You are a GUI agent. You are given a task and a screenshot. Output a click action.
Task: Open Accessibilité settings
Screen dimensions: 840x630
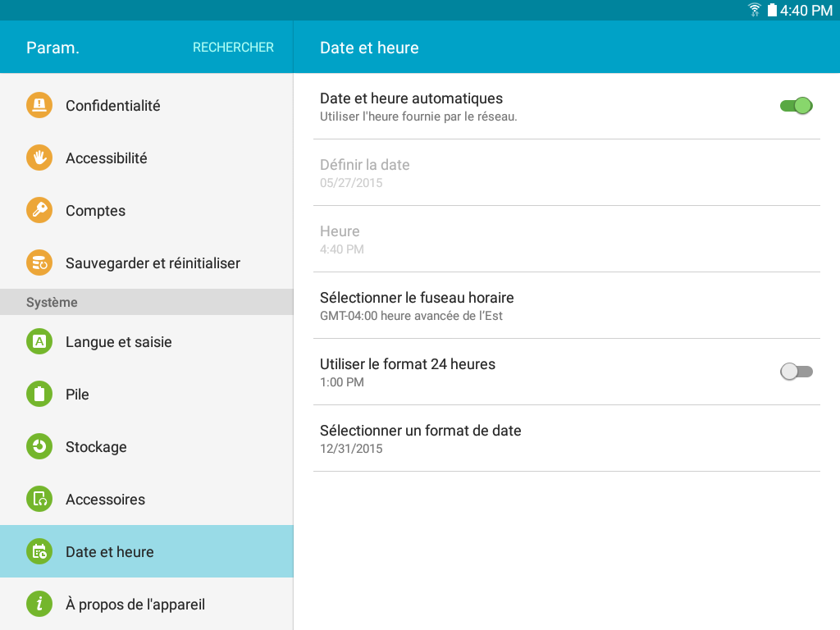click(x=147, y=158)
